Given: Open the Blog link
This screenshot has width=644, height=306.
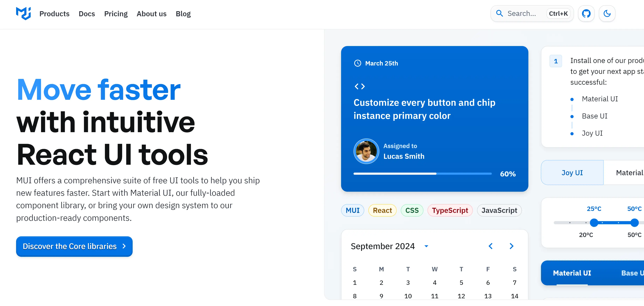Looking at the screenshot, I should tap(183, 14).
